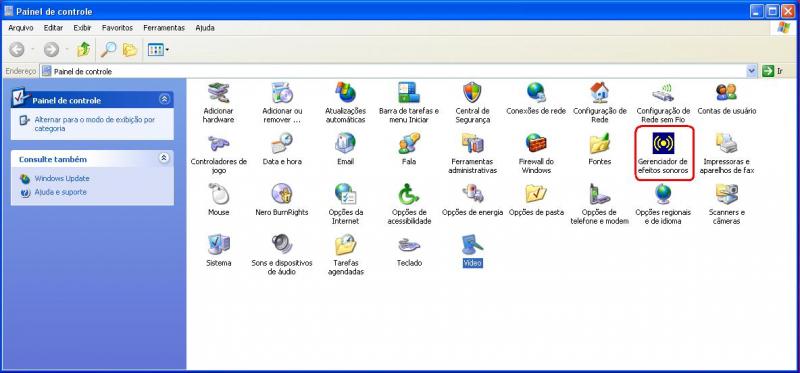
Task: Expand the address bar dropdown arrow
Action: point(752,71)
